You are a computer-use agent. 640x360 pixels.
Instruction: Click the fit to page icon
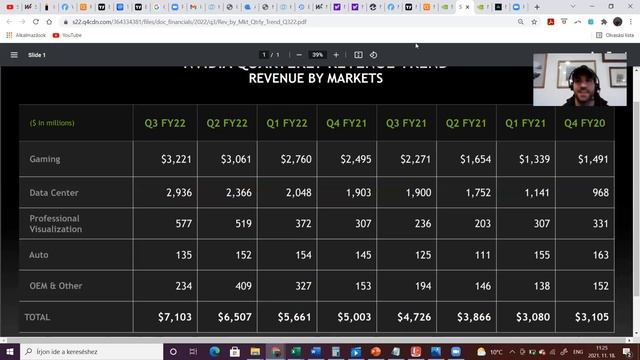coord(358,55)
